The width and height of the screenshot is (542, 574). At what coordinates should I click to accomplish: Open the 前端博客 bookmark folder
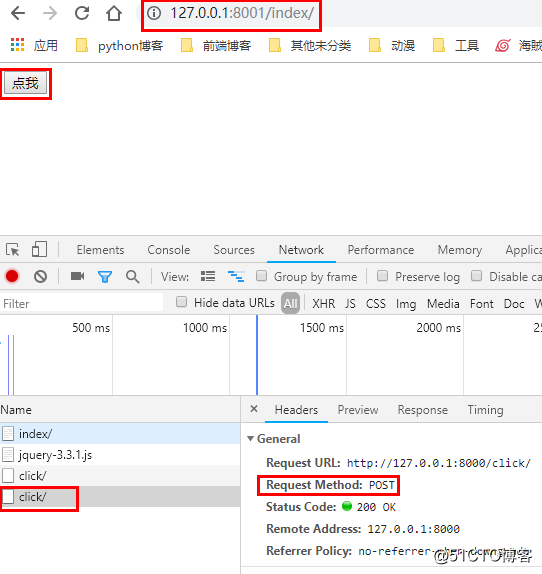[x=216, y=46]
